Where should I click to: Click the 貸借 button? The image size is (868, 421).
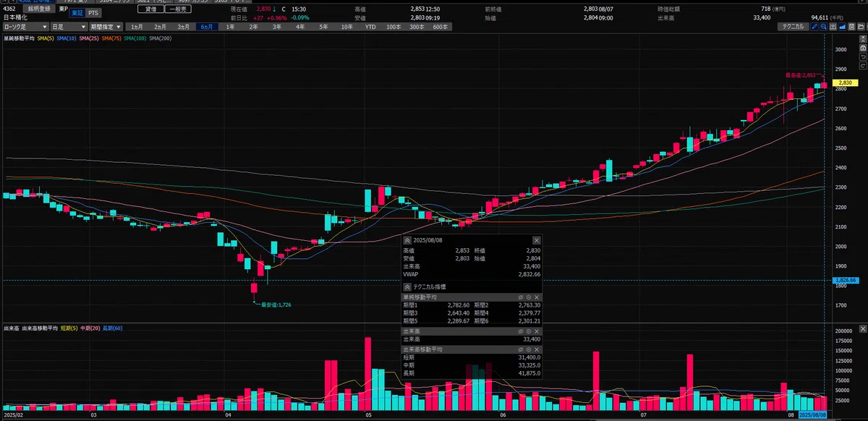pyautogui.click(x=150, y=9)
